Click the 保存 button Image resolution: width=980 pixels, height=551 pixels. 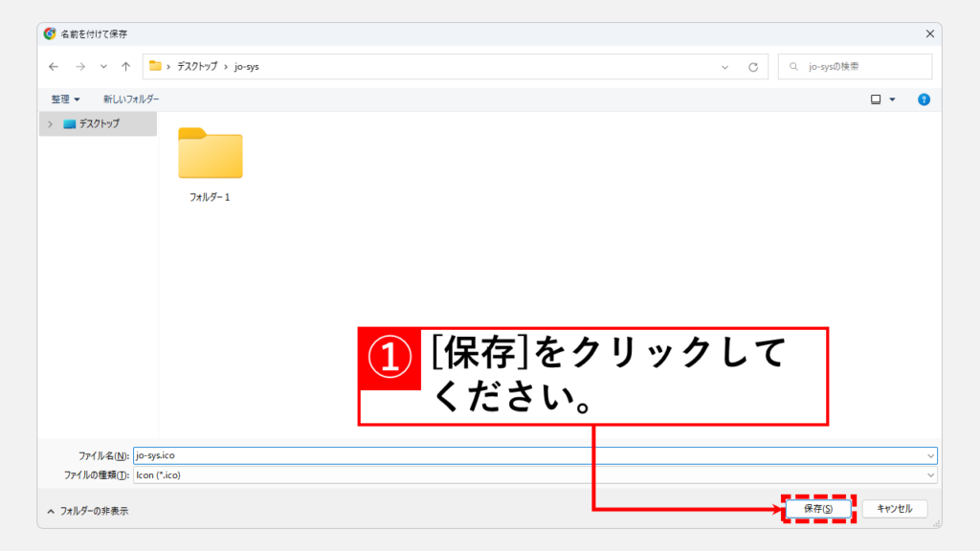click(x=817, y=509)
